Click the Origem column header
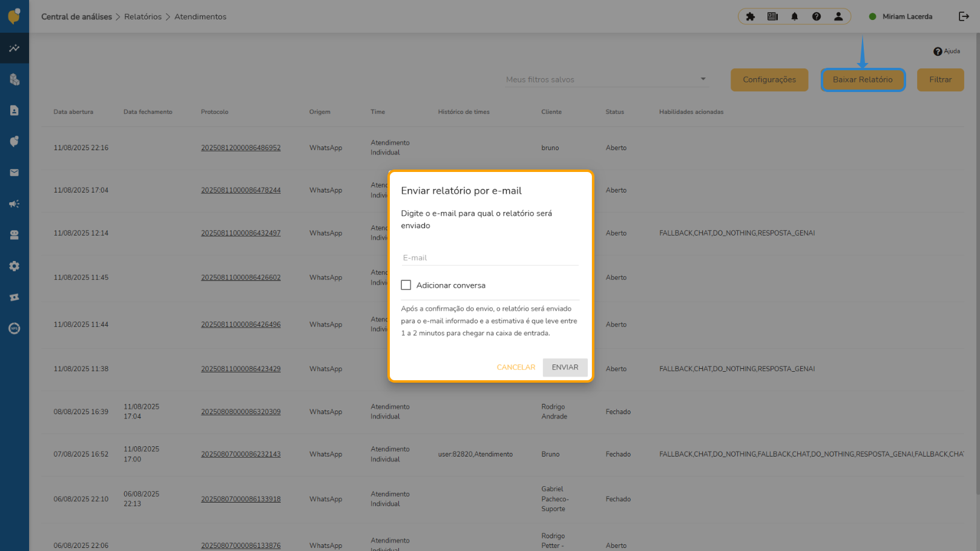This screenshot has height=551, width=980. (320, 112)
